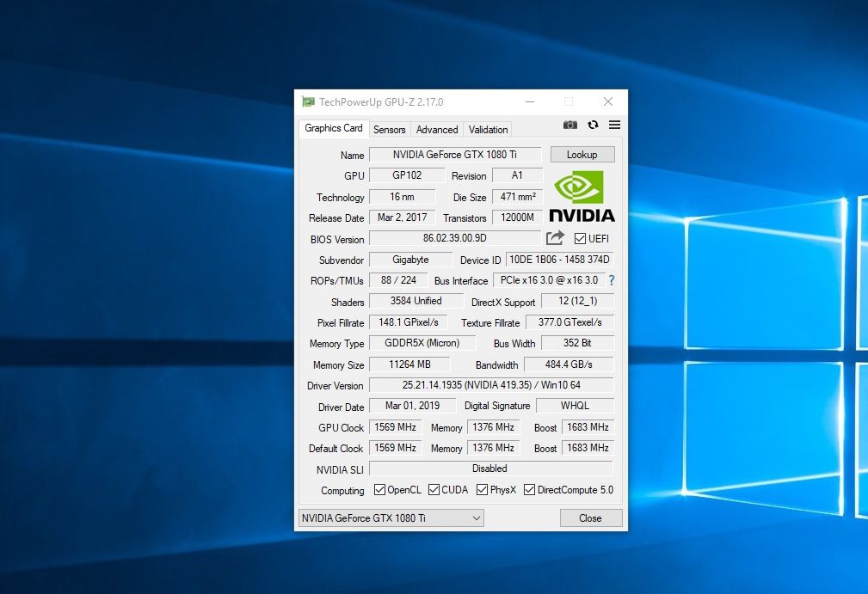Click the Bus Interface question mark

point(612,280)
